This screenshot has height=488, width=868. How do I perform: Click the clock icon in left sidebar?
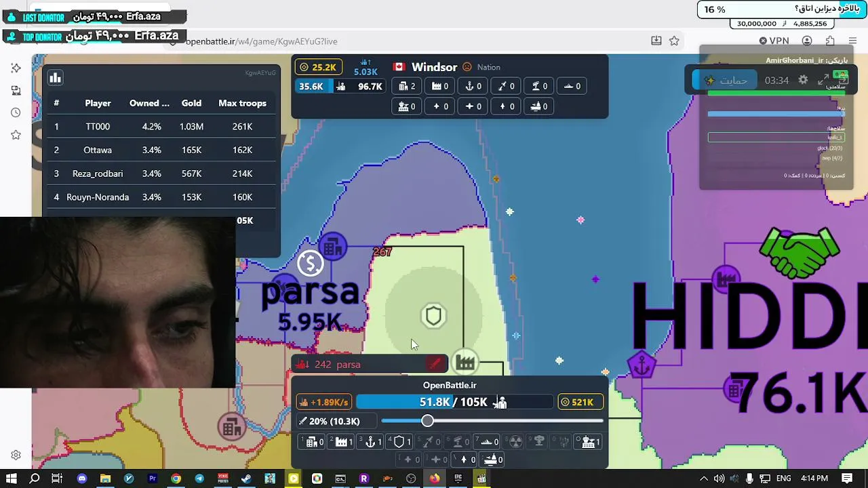pos(16,113)
